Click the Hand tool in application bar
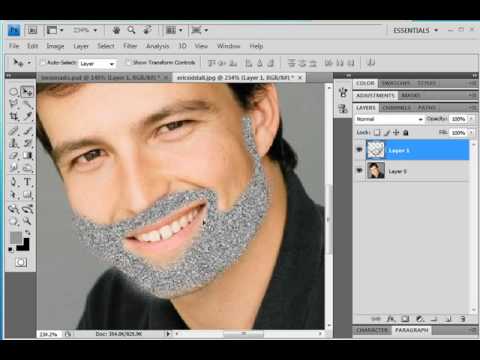The image size is (480, 360). pos(116,30)
